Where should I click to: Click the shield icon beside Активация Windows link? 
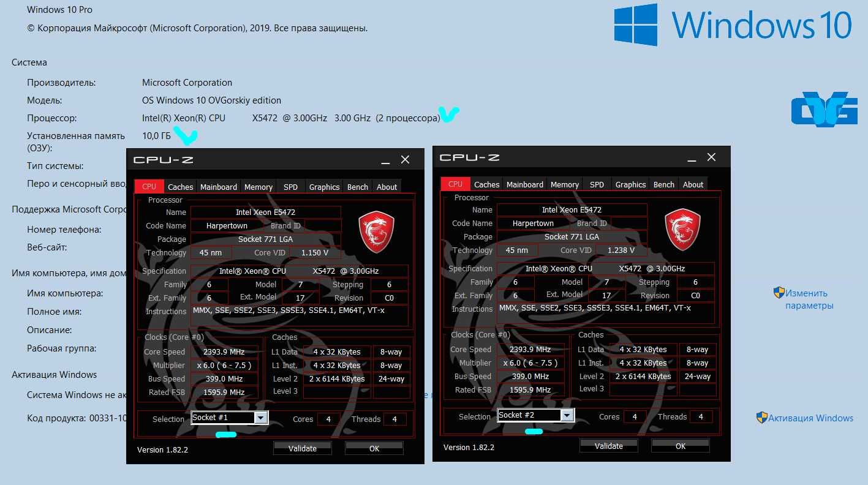(762, 418)
